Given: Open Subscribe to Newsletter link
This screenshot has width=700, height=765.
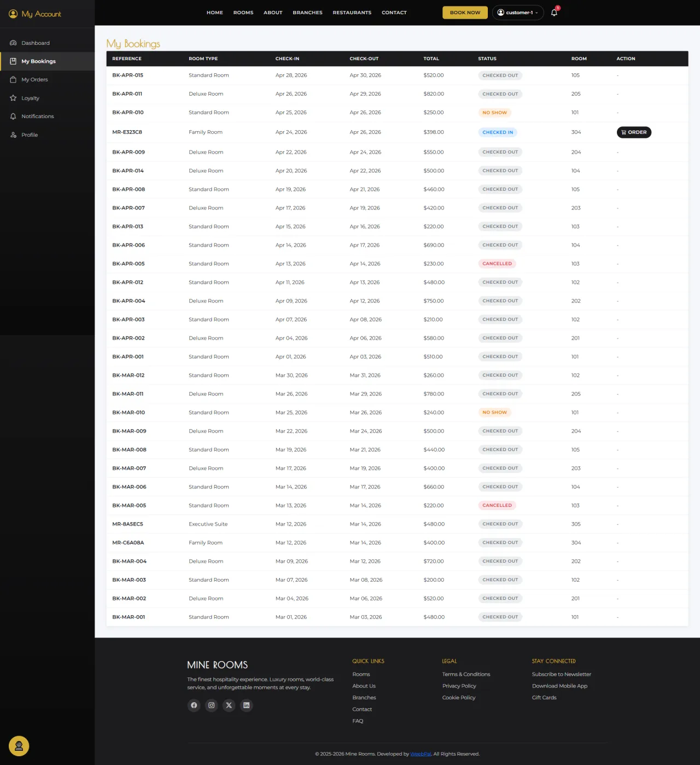Looking at the screenshot, I should (x=562, y=674).
